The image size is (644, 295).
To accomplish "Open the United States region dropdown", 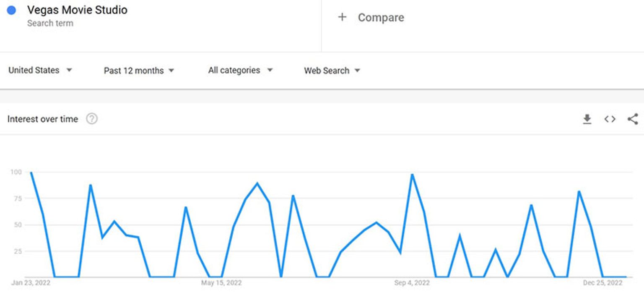I will (40, 70).
